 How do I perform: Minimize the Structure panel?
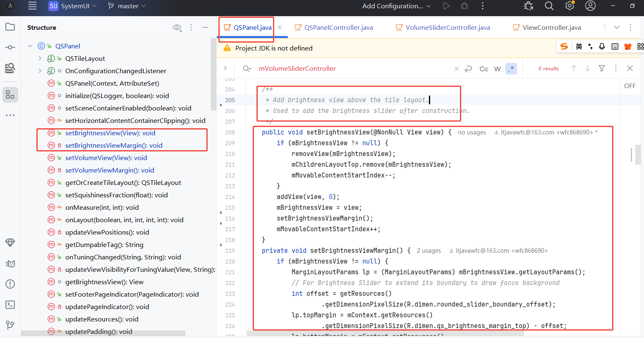point(205,27)
